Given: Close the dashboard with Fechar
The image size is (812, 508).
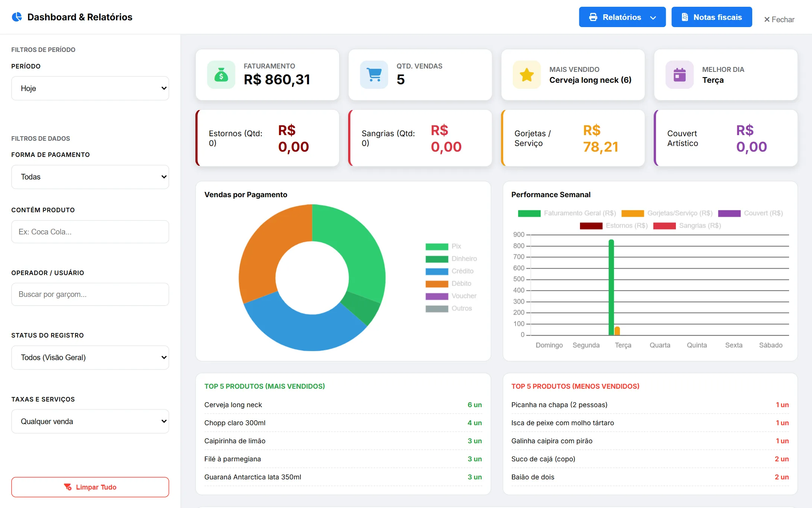Looking at the screenshot, I should coord(779,20).
